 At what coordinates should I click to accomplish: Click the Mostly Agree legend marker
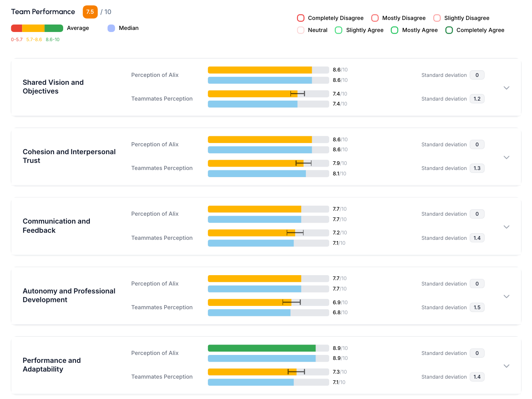pos(395,30)
